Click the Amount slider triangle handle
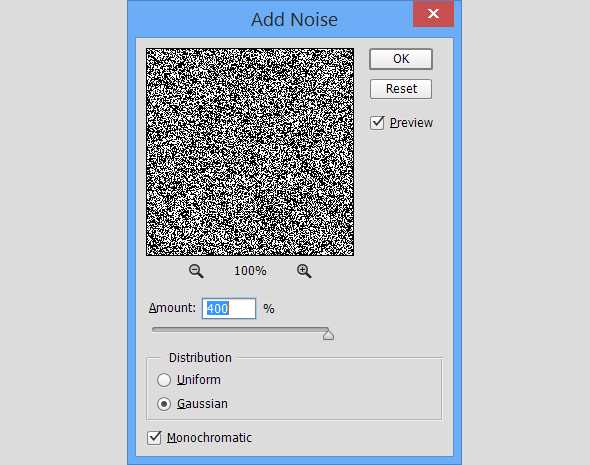The image size is (590, 465). click(328, 334)
